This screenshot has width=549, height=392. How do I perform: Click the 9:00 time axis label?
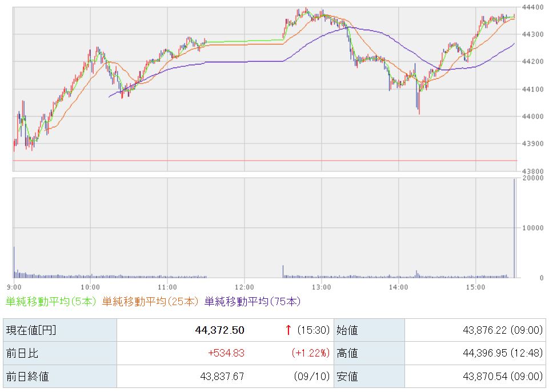pyautogui.click(x=14, y=287)
